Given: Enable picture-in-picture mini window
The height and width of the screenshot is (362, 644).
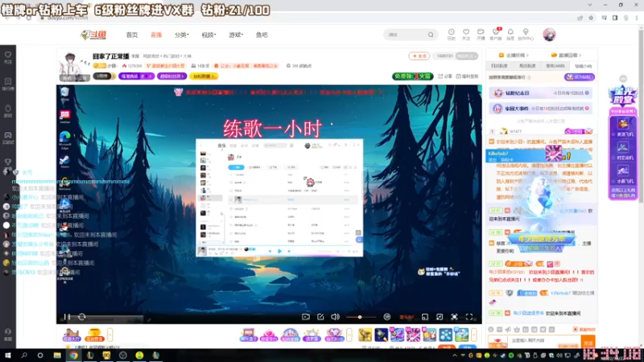Looking at the screenshot, I should 425,317.
